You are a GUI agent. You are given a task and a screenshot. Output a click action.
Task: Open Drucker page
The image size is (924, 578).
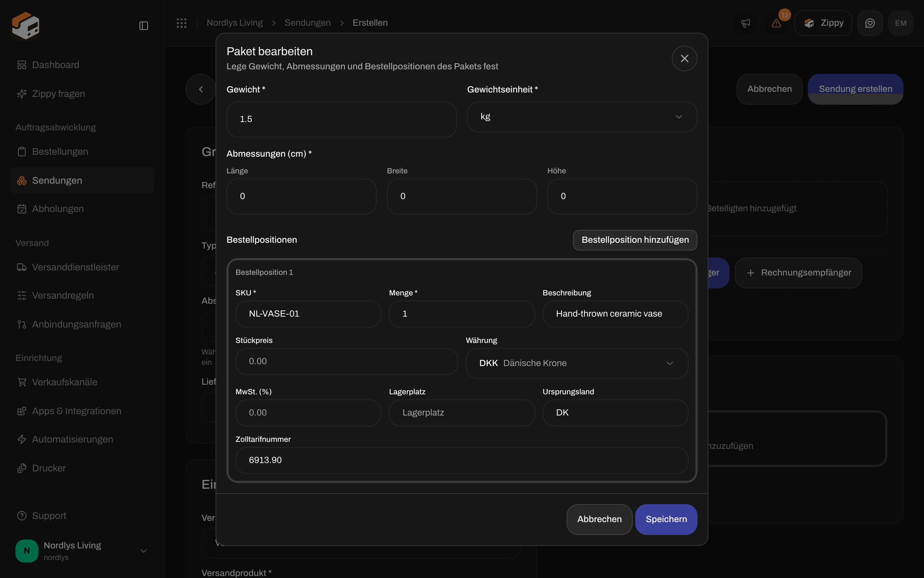(x=82, y=468)
